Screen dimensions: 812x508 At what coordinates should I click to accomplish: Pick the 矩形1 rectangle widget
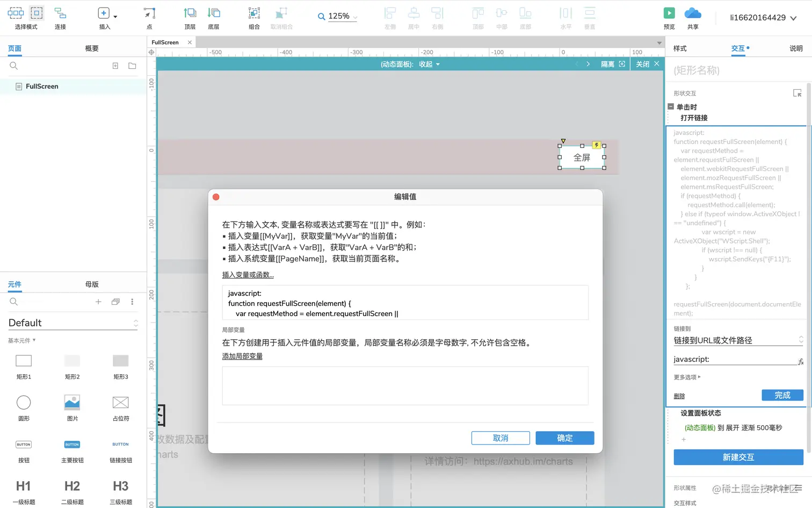24,367
